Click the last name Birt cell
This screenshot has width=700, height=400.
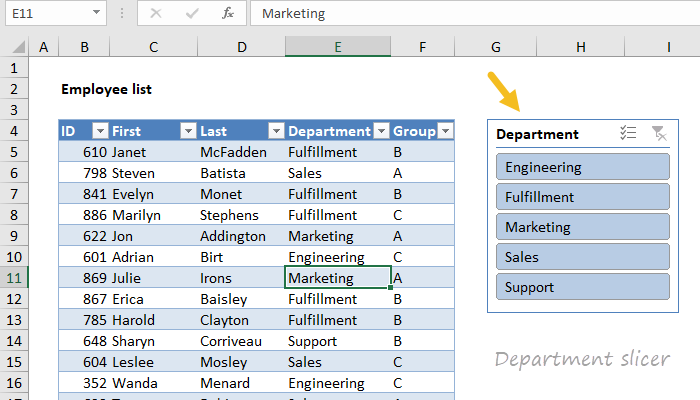click(242, 257)
